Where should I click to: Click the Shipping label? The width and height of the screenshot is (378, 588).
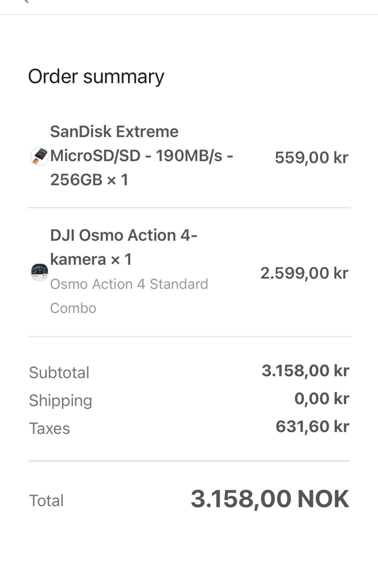(61, 400)
